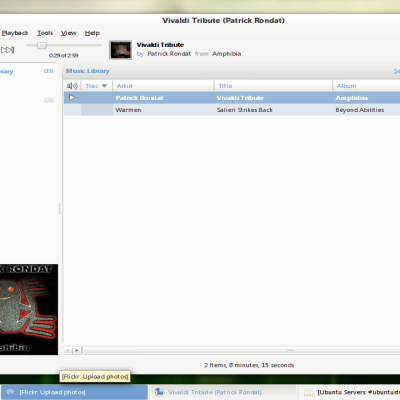Switch to Vivaldi Tribute taskbar window
400x400 pixels.
point(222,392)
